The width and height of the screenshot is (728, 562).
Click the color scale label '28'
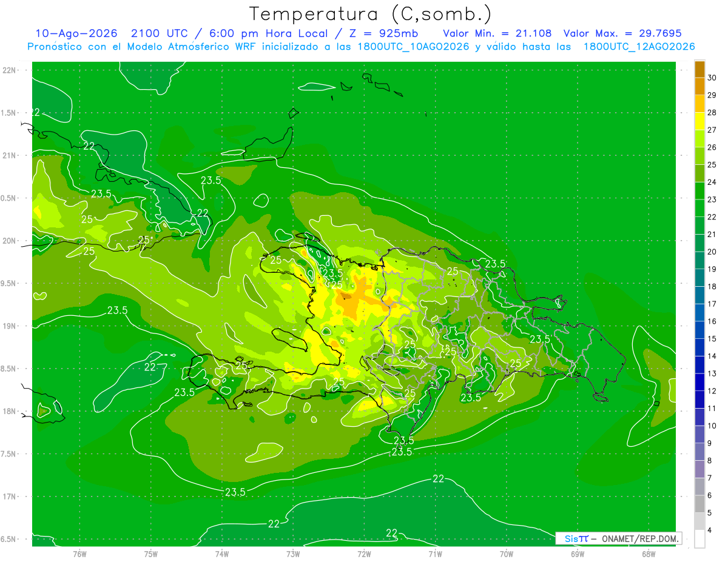[x=712, y=113]
